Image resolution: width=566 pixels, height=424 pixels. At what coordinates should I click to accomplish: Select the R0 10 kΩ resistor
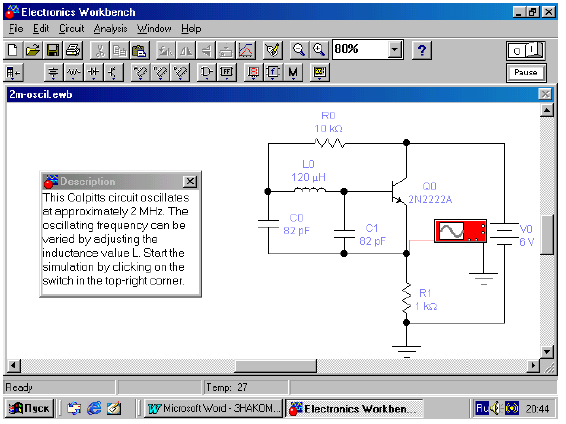[x=330, y=144]
